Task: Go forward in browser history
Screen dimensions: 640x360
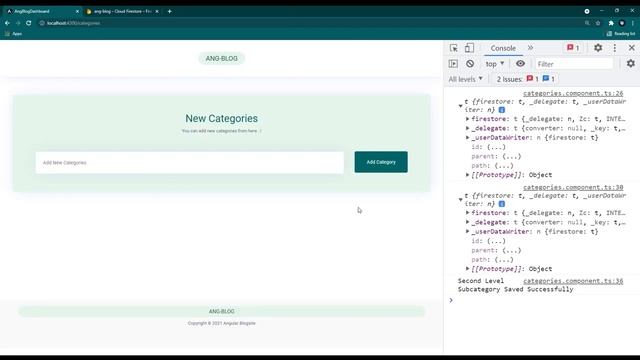Action: point(18,23)
